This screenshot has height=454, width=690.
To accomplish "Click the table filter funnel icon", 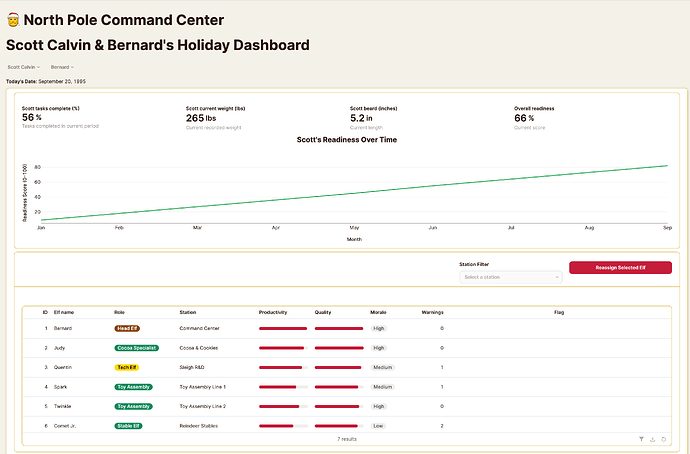I will [641, 439].
